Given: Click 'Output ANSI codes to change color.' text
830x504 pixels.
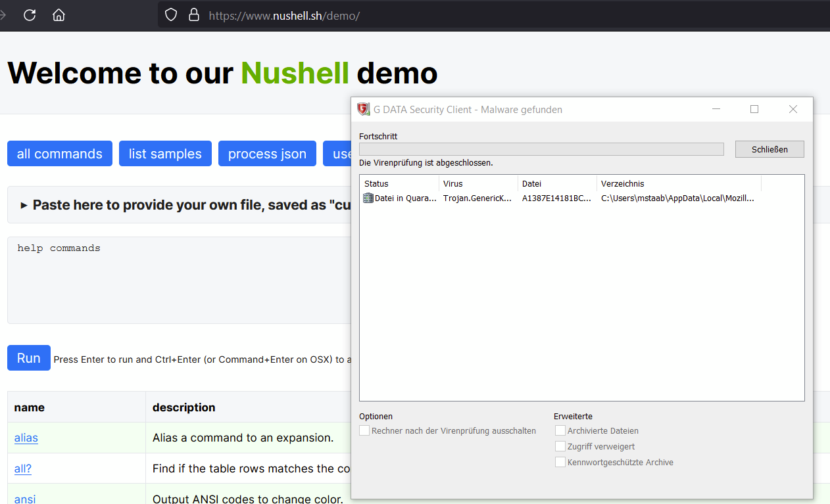Looking at the screenshot, I should (248, 499).
